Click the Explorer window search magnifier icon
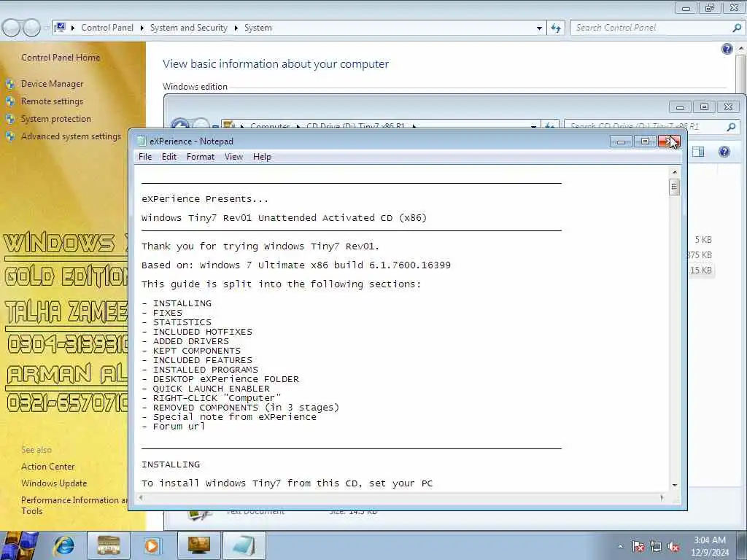This screenshot has height=560, width=747. pos(731,126)
